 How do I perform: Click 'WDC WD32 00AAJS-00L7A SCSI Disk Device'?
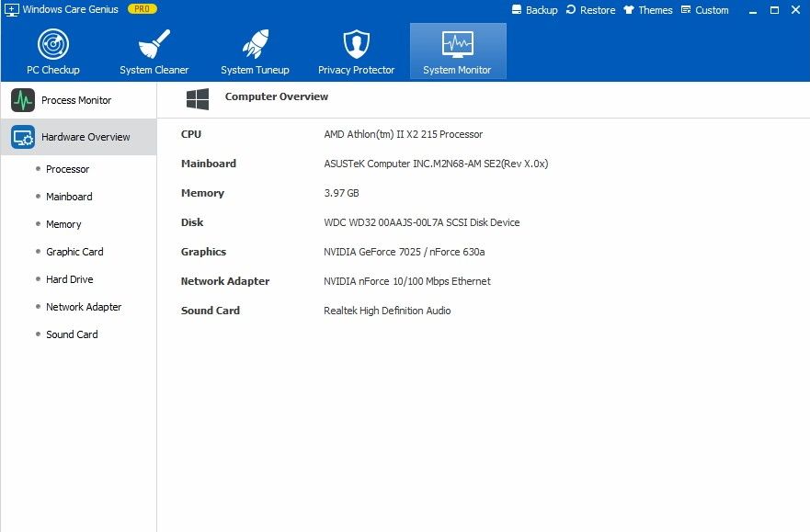tap(421, 222)
